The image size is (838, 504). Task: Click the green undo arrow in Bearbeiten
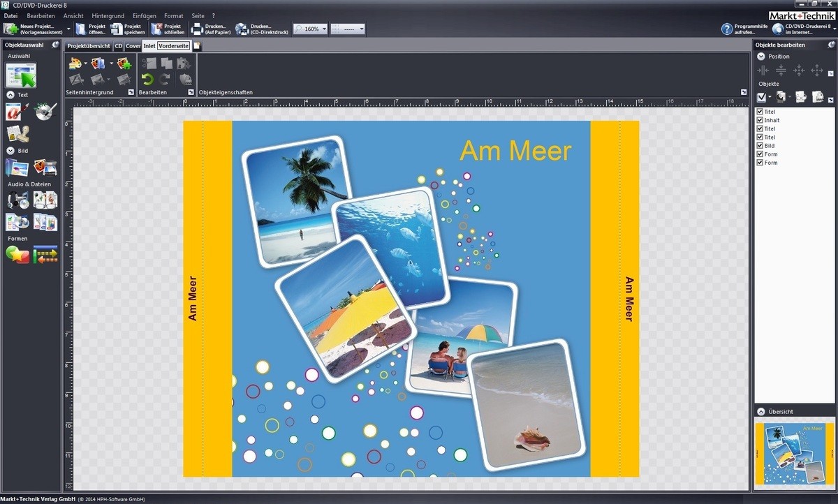click(147, 79)
